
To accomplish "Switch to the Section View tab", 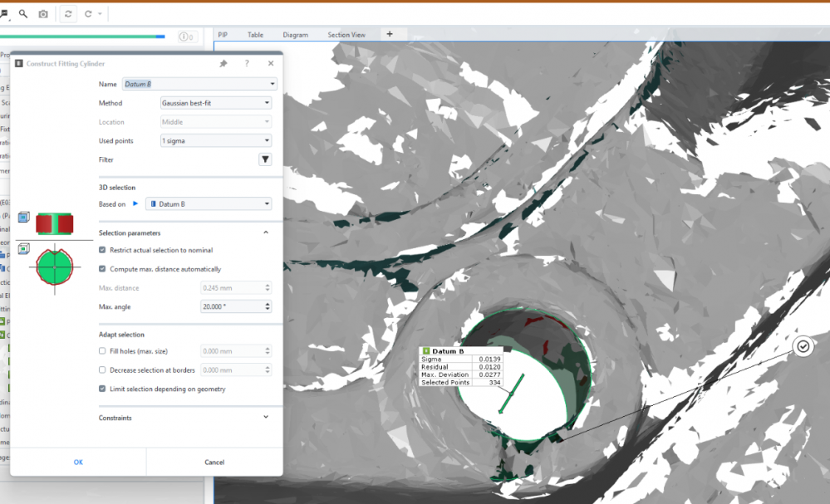I will (346, 35).
